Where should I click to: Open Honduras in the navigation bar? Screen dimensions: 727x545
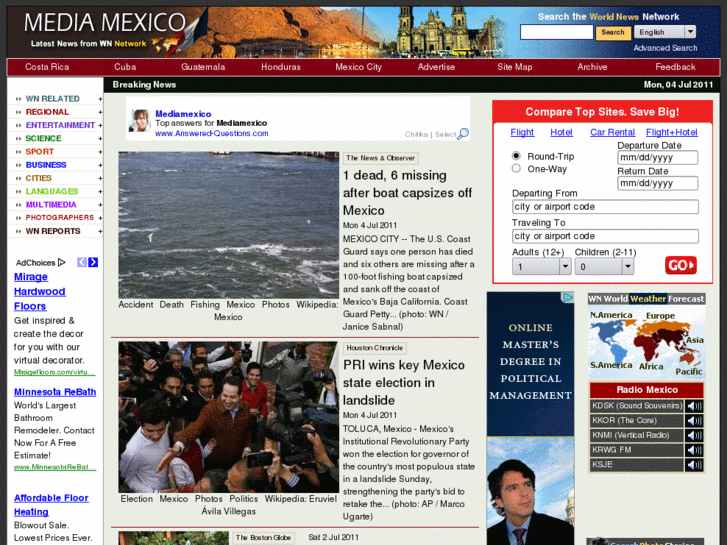(281, 67)
